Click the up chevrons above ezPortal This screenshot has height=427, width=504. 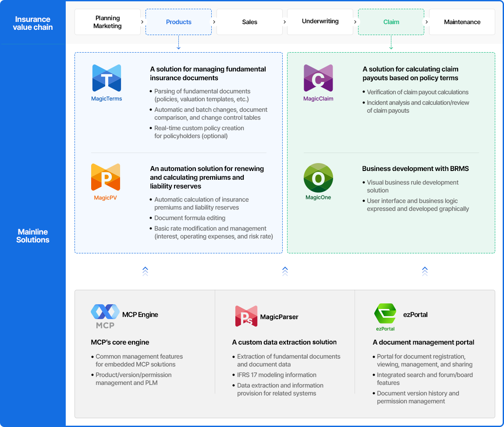[x=425, y=271]
